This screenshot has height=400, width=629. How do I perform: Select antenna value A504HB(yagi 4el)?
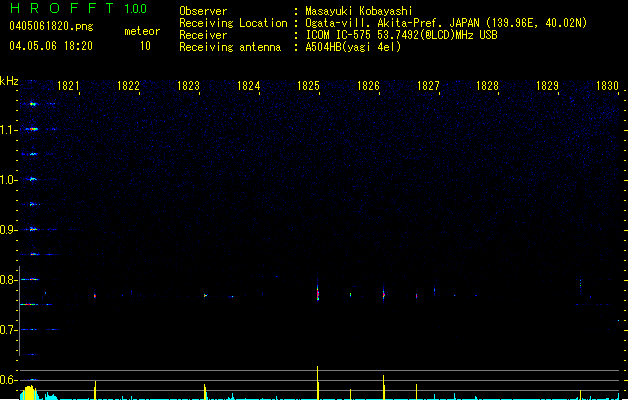353,47
